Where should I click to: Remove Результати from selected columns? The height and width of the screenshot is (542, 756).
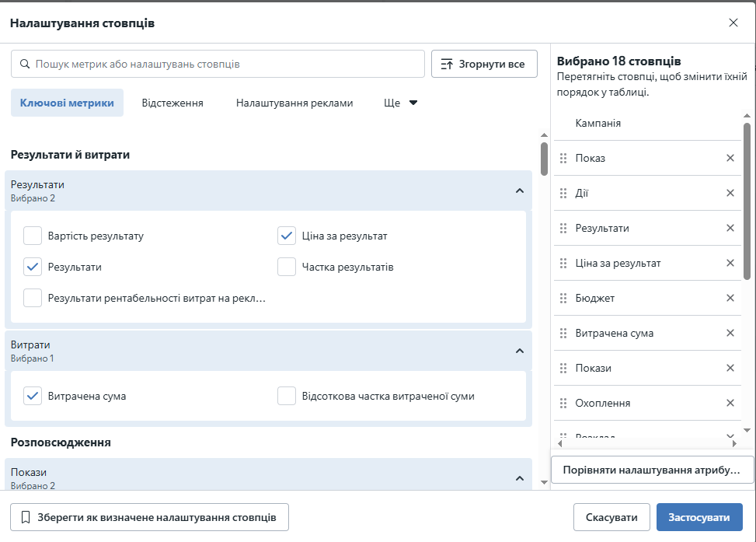click(730, 228)
